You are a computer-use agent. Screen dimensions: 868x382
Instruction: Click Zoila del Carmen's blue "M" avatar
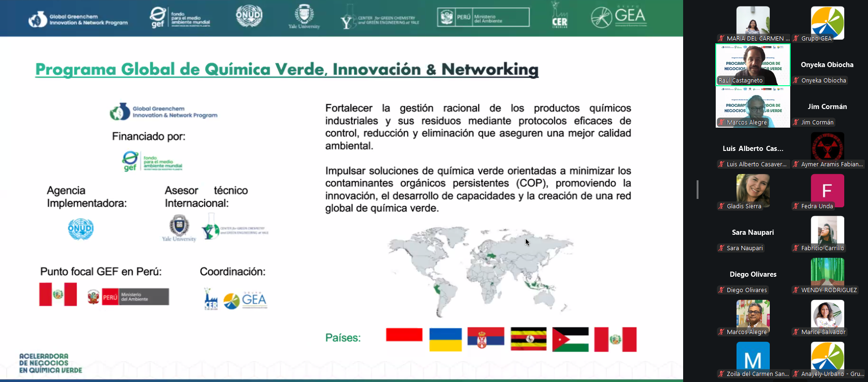point(753,358)
